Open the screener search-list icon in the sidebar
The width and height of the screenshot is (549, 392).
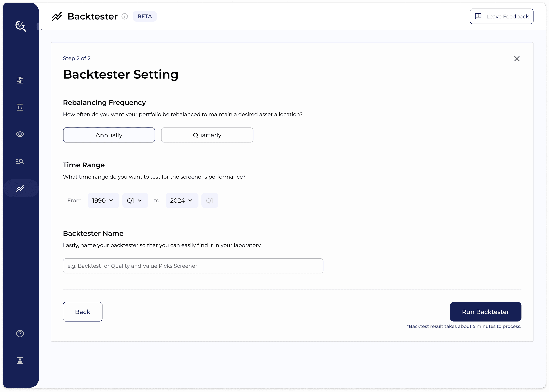click(20, 162)
